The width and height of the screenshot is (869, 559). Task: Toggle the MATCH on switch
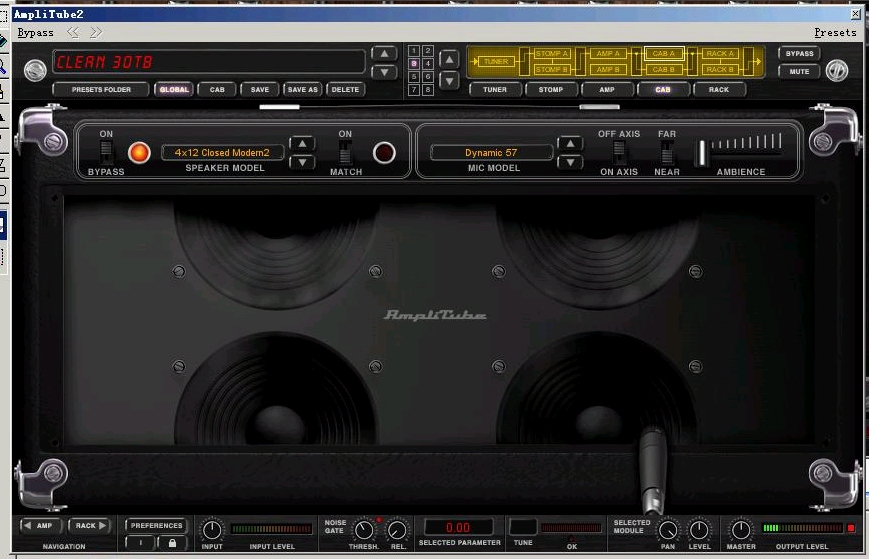pos(345,152)
